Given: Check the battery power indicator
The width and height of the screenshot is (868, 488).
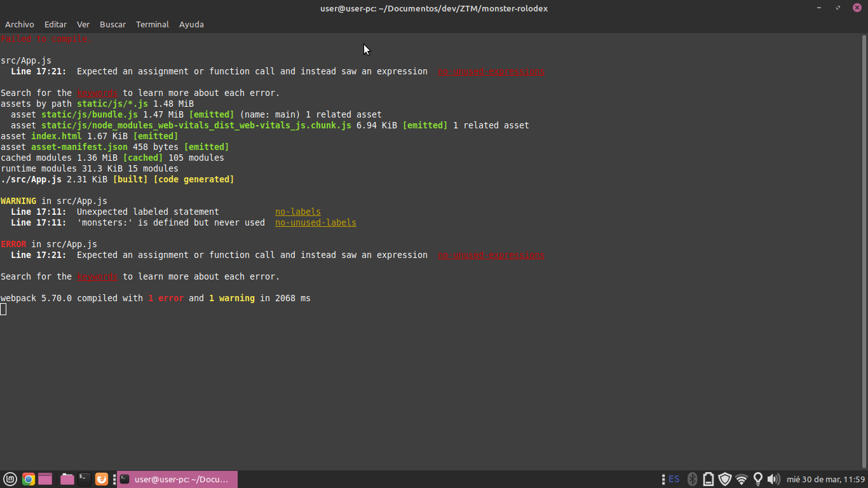Looking at the screenshot, I should (709, 479).
